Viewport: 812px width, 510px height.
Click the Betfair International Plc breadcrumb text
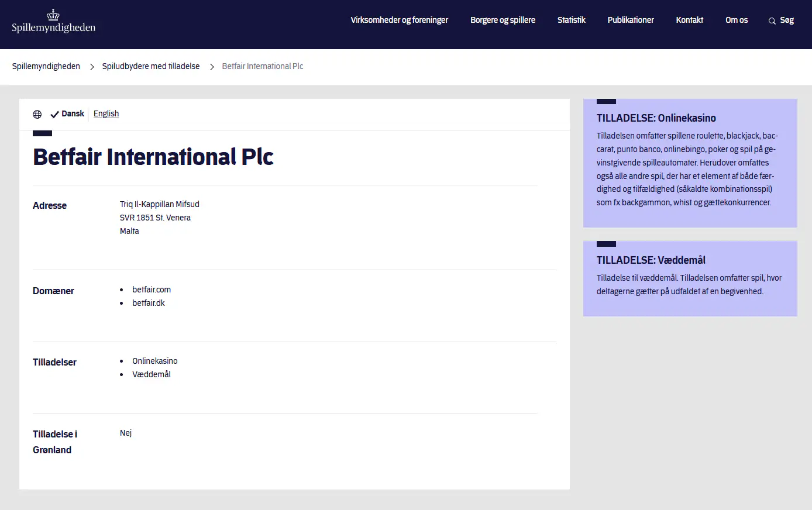(263, 66)
